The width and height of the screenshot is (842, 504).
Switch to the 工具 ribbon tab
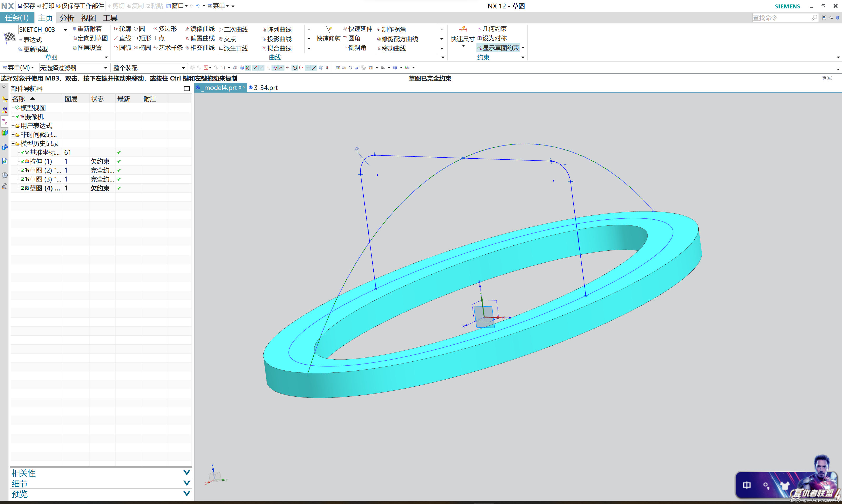click(x=110, y=18)
